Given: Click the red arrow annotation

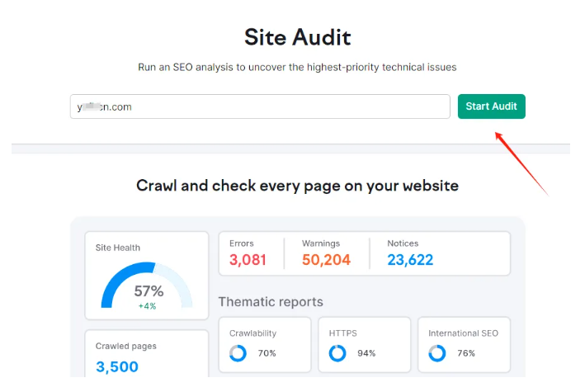Looking at the screenshot, I should tap(520, 161).
